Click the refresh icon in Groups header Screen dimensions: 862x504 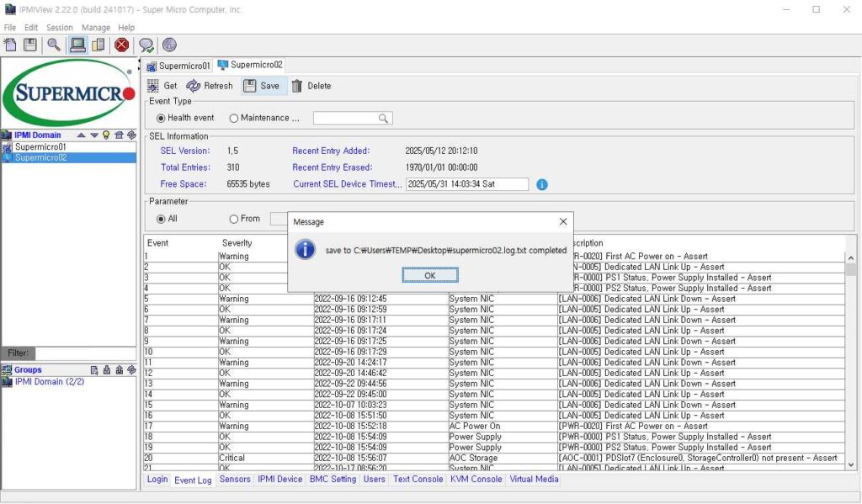(131, 370)
